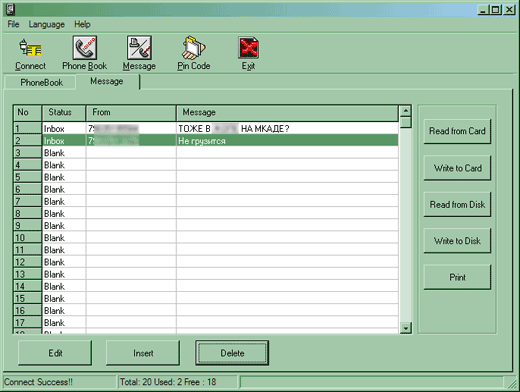Click Blank status in row 4
This screenshot has height=392, width=520.
pyautogui.click(x=64, y=165)
